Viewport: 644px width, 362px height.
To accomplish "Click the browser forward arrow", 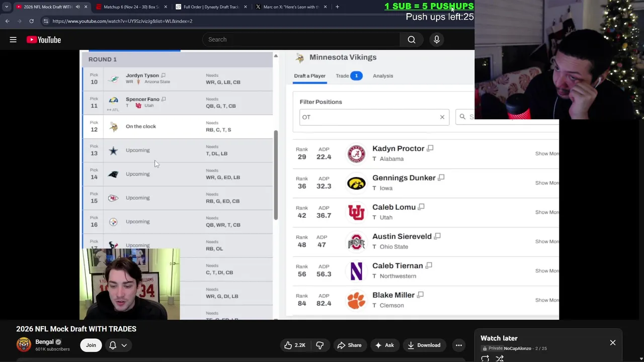I will tap(19, 21).
